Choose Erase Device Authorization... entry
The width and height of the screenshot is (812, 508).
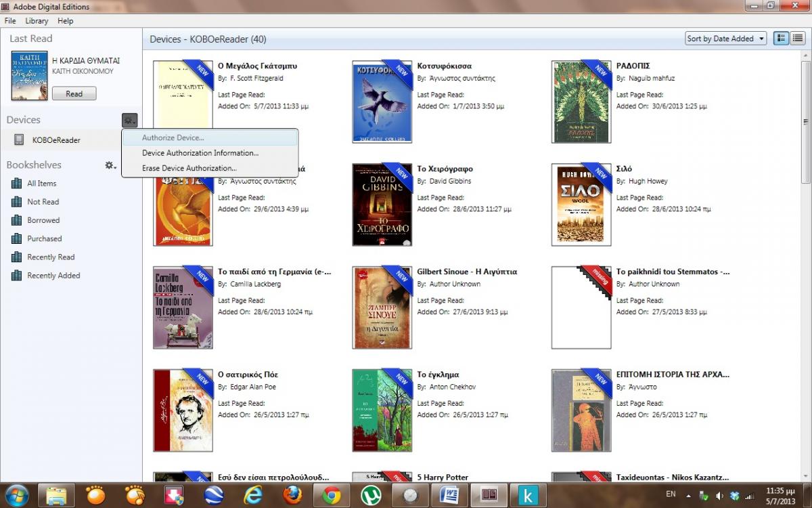(210, 168)
